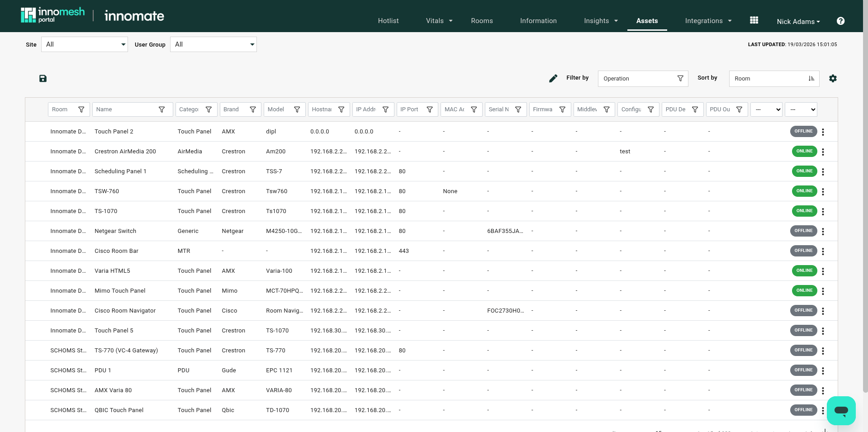Click OFFLINE status badge for PDU 1
The height and width of the screenshot is (432, 868).
[x=803, y=370]
